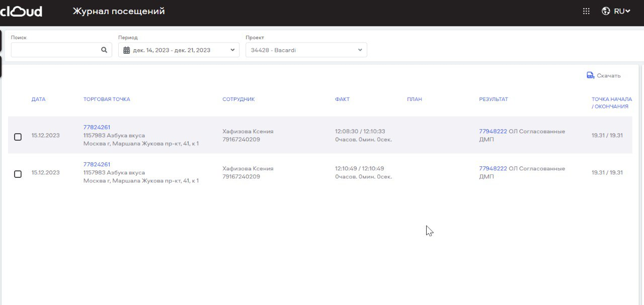This screenshot has height=305, width=644.
Task: Open the RU language dropdown
Action: click(616, 11)
